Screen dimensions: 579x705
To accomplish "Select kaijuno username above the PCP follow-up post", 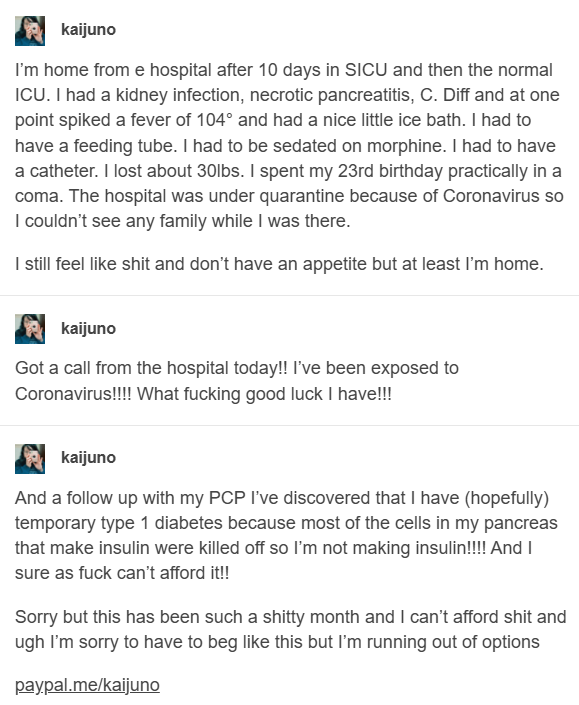I will pos(89,457).
